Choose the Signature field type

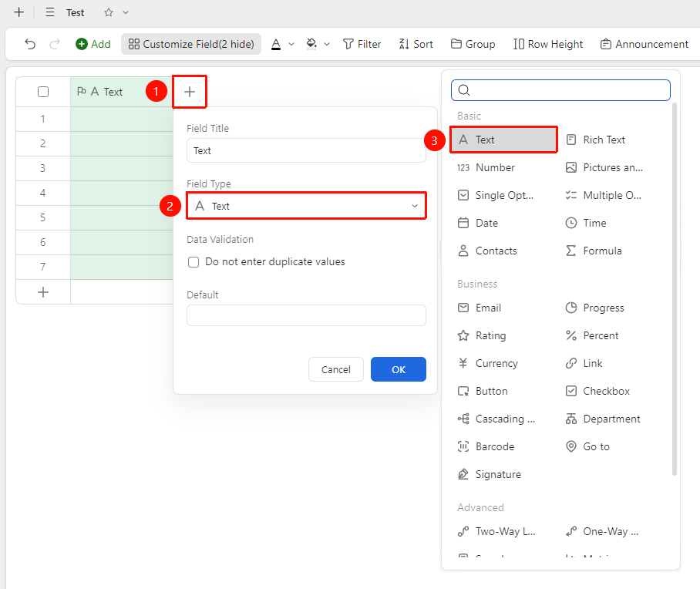[x=490, y=474]
